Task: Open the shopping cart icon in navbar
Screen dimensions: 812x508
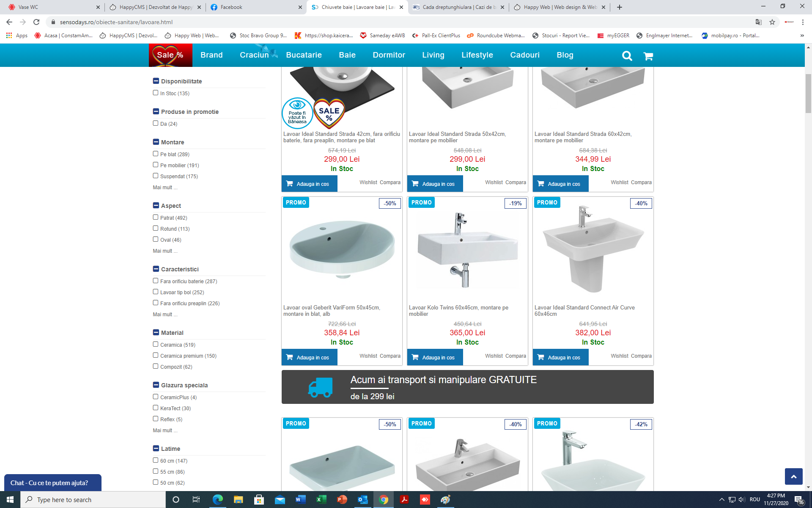Action: click(648, 56)
